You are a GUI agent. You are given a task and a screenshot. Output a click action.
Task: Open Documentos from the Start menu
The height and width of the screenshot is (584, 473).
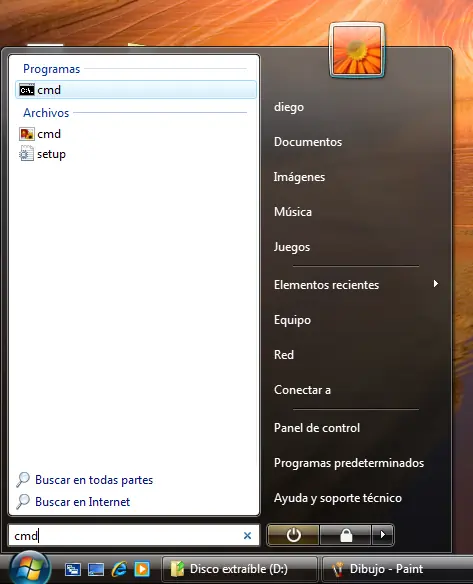[308, 142]
